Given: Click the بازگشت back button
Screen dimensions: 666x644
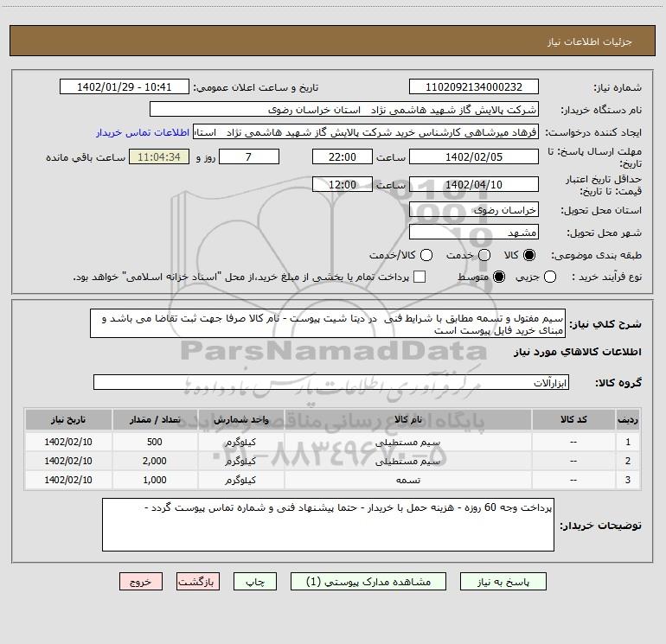Looking at the screenshot, I should coord(198,583).
